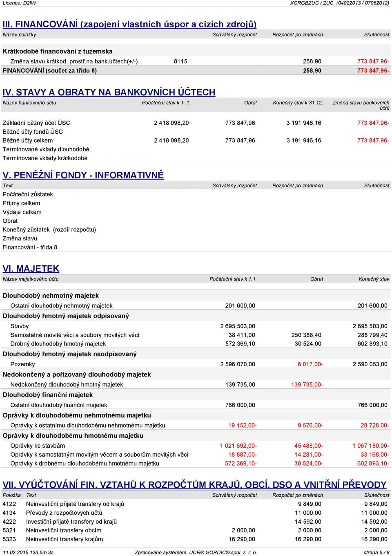392x556 pixels.
Task: Select heading 'III. FINANCOVÁNÍ (zapojení vlastních úspor a cizích zdrojů)'
Action: 129,24
